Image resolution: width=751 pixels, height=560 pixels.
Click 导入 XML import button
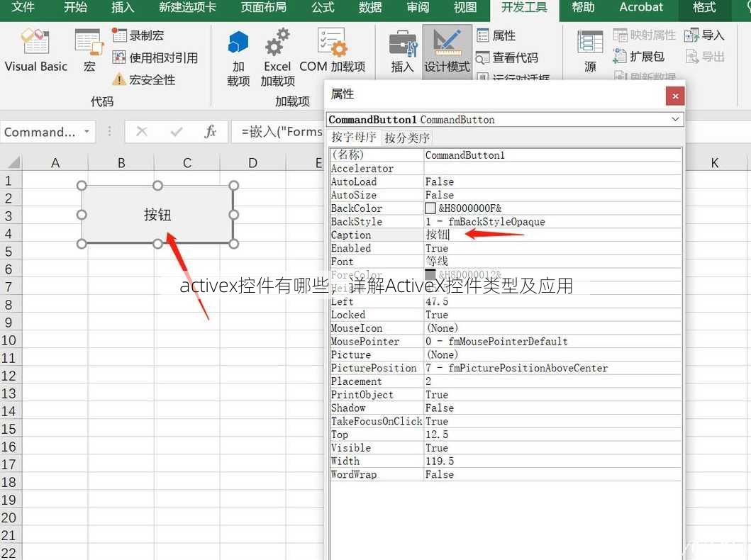704,35
